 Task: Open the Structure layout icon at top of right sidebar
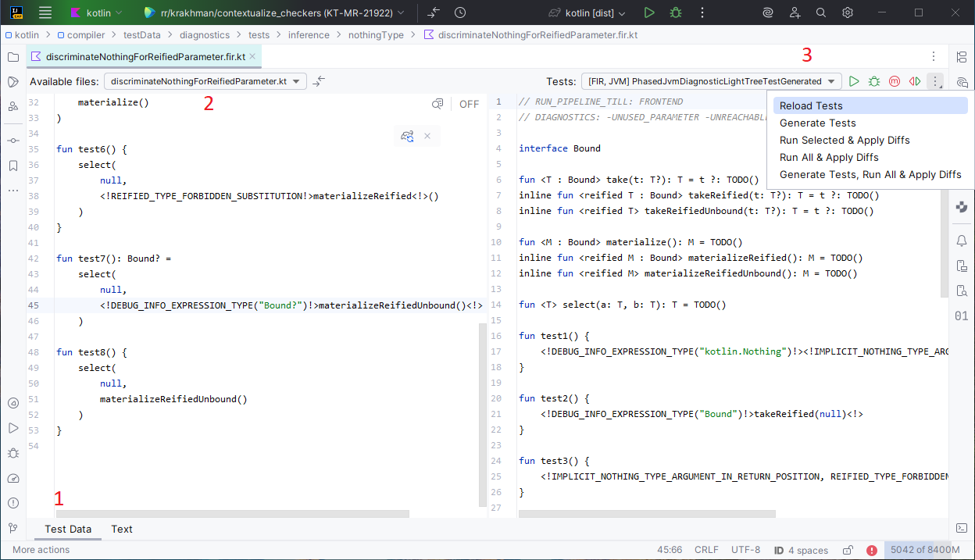(x=962, y=57)
